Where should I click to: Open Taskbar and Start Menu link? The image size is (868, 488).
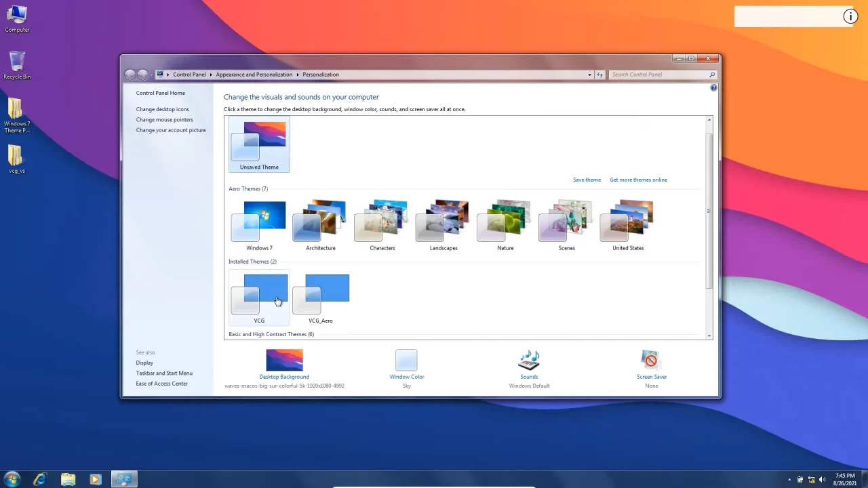pos(164,373)
